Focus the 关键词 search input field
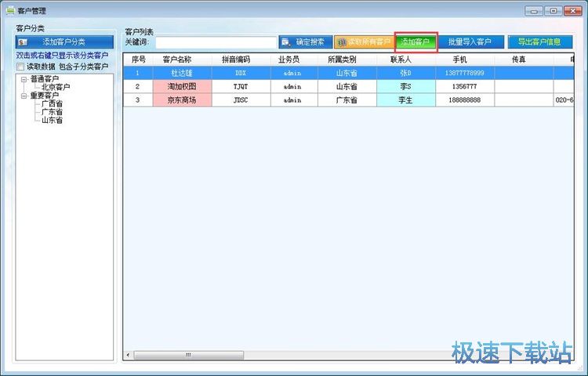Viewport: 588px width, 376px height. 216,42
